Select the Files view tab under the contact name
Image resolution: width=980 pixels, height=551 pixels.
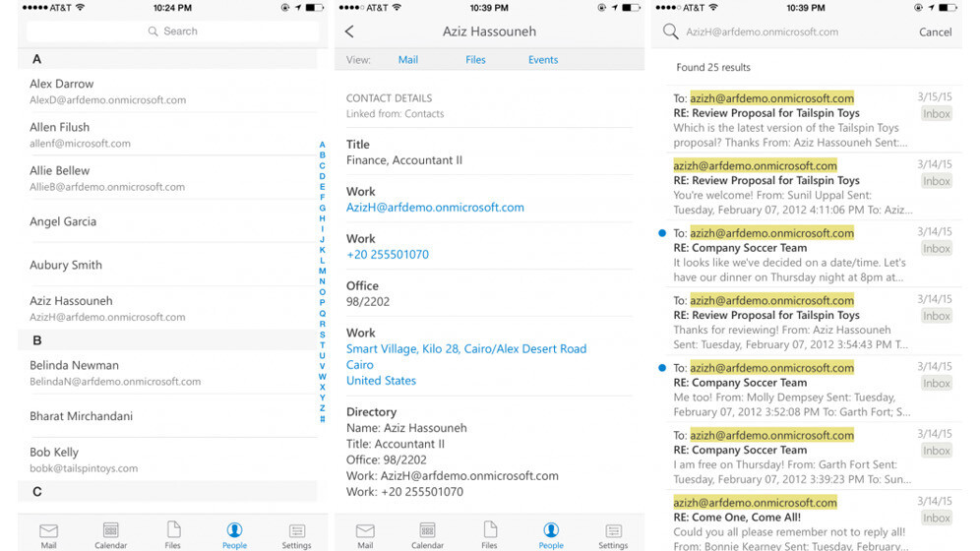(475, 60)
